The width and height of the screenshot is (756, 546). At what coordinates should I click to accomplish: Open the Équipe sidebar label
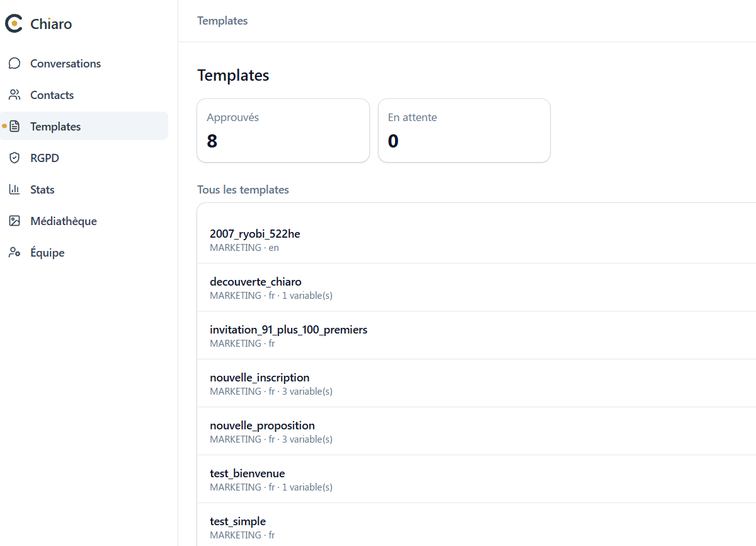pos(47,253)
